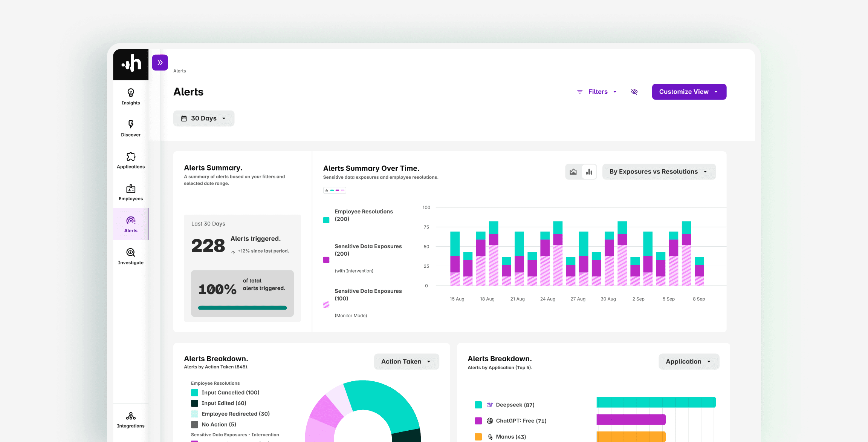This screenshot has height=442, width=868.
Task: Open the Action Taken dropdown
Action: [406, 361]
